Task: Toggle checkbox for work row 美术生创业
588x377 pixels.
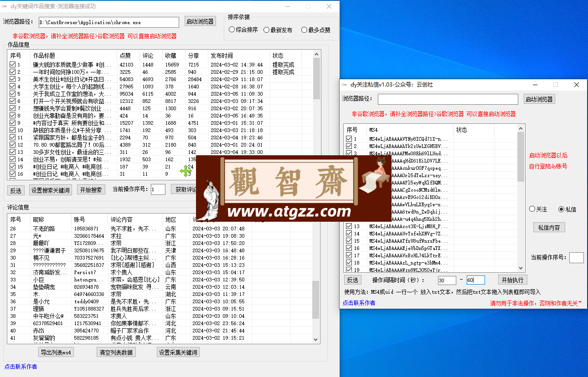Action: [12, 79]
